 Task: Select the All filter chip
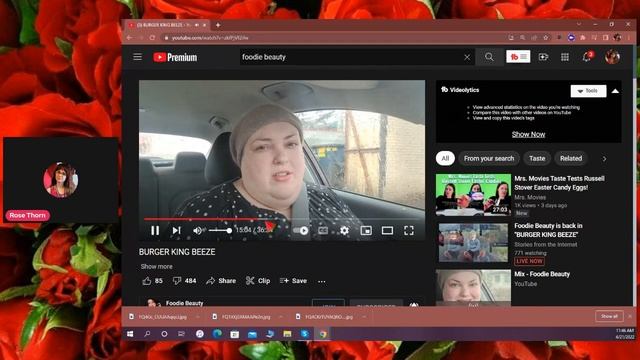tap(445, 158)
